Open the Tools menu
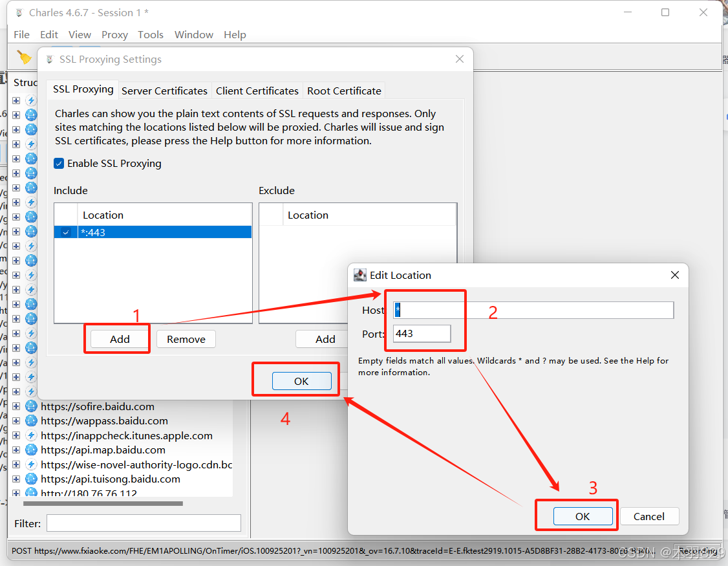Screen dimensions: 728x566 (x=151, y=35)
